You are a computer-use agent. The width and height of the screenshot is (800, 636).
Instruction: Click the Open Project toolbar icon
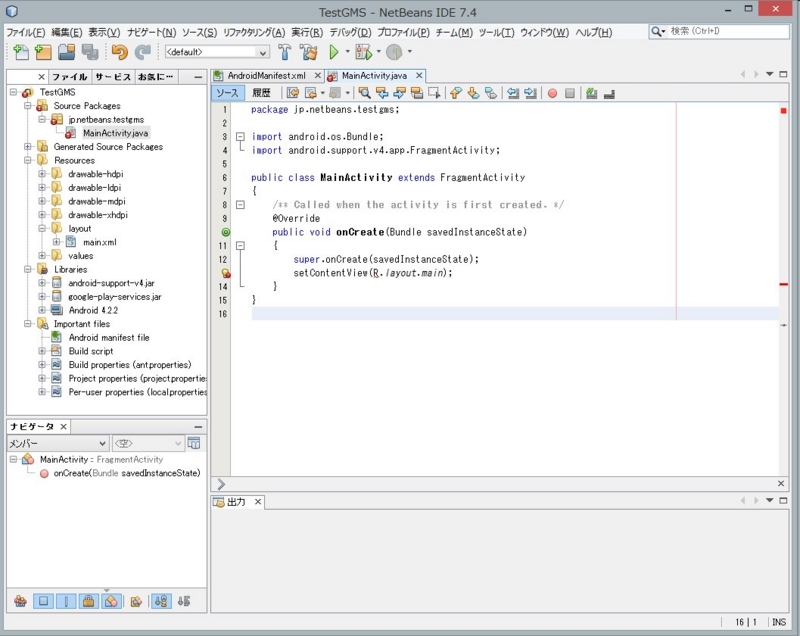click(66, 52)
